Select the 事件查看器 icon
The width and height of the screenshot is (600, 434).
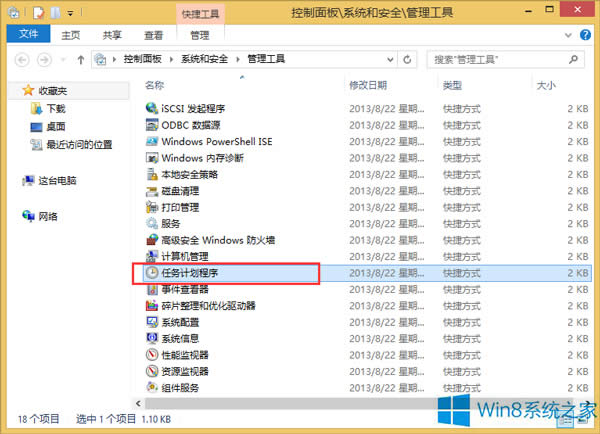click(x=152, y=289)
